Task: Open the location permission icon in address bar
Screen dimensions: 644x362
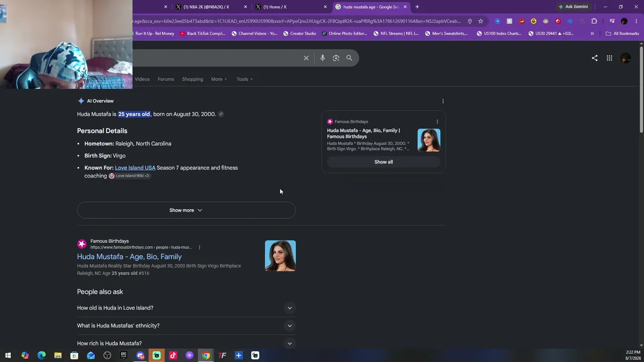Action: pos(469,21)
